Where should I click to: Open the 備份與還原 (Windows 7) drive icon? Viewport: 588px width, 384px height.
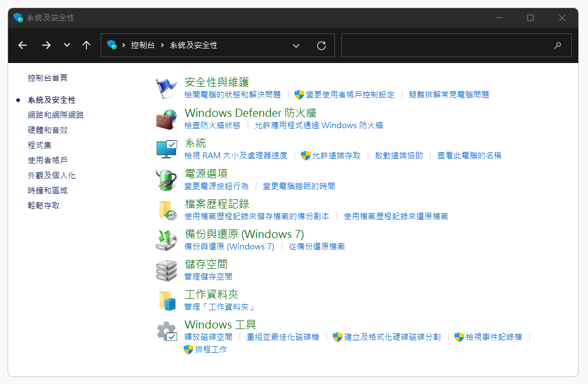point(166,240)
